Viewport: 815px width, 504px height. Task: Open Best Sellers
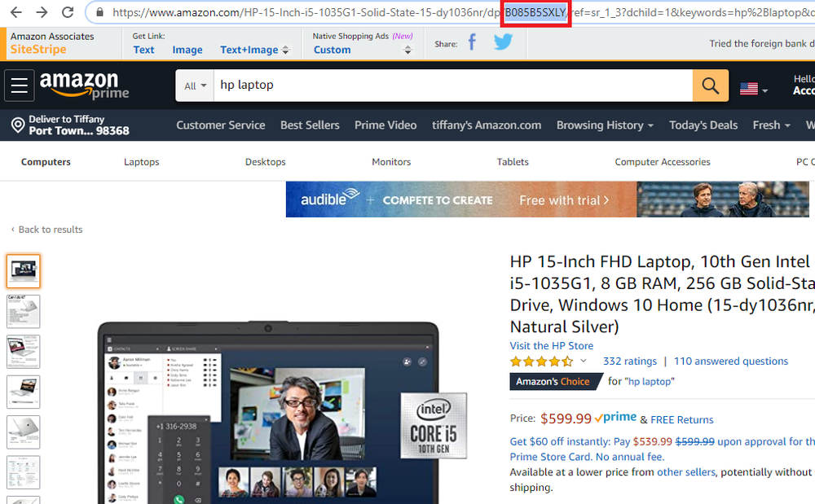click(310, 125)
